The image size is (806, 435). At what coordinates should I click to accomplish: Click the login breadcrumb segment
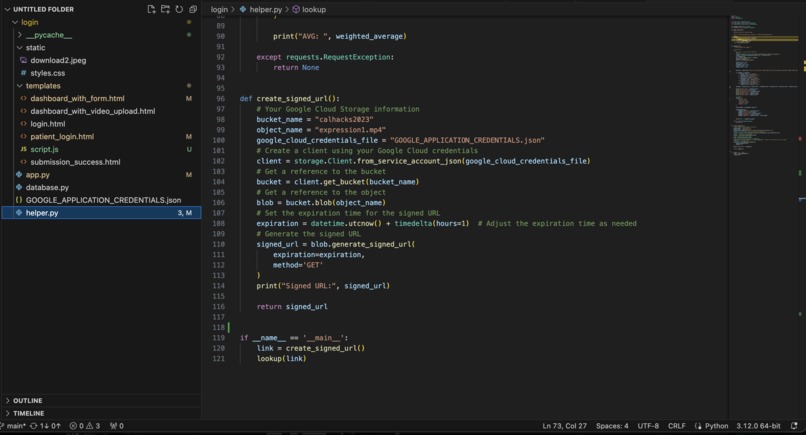coord(219,9)
